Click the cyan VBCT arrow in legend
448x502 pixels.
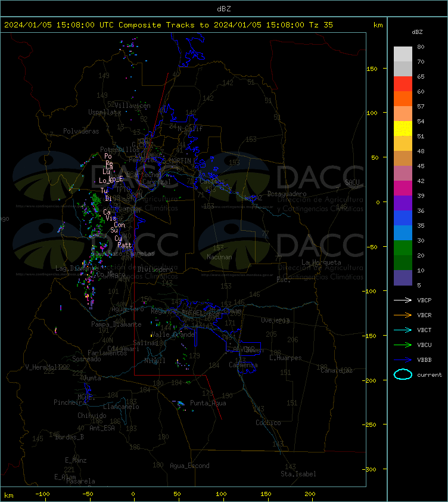point(403,330)
